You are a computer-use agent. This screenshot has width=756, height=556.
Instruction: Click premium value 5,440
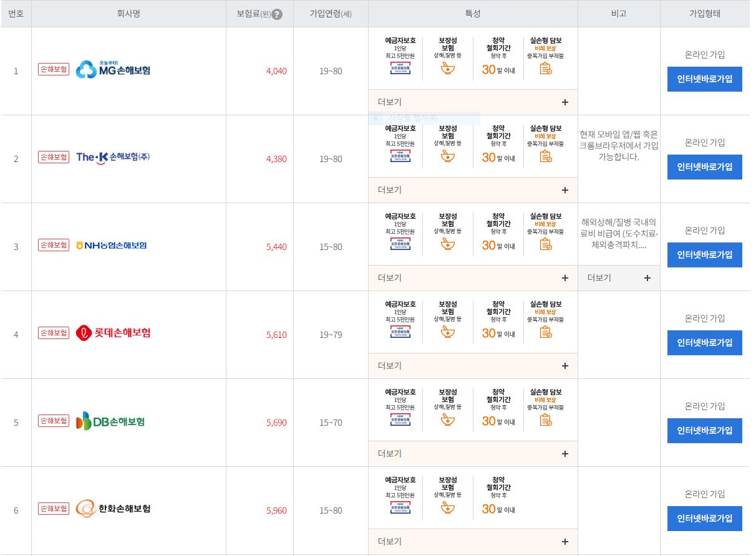[x=276, y=247]
